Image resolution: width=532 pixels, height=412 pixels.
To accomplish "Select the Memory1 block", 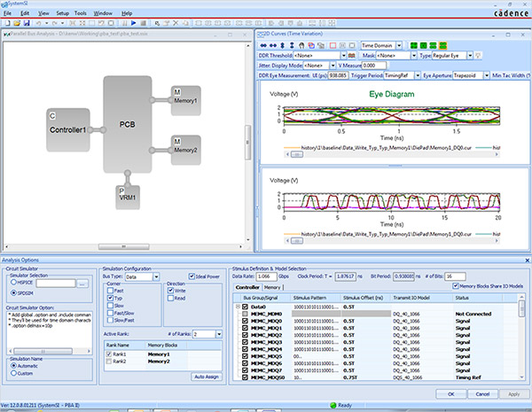I will 185,100.
